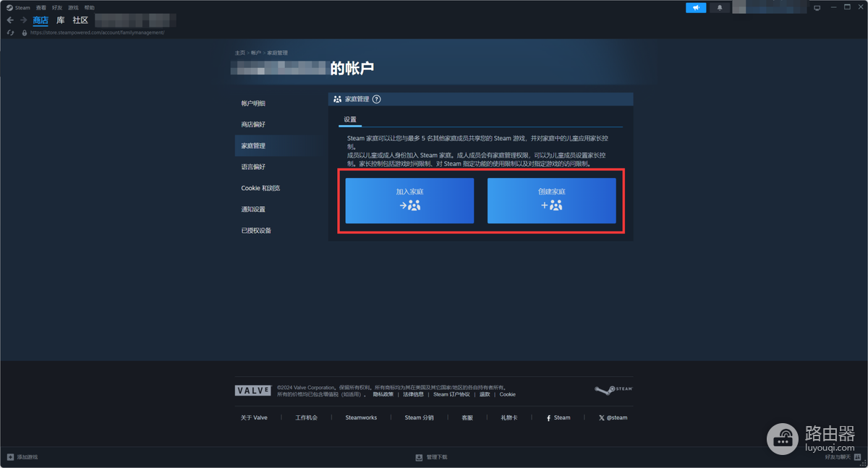The image size is (868, 468).
Task: Switch to the 库 tab
Action: click(x=61, y=20)
